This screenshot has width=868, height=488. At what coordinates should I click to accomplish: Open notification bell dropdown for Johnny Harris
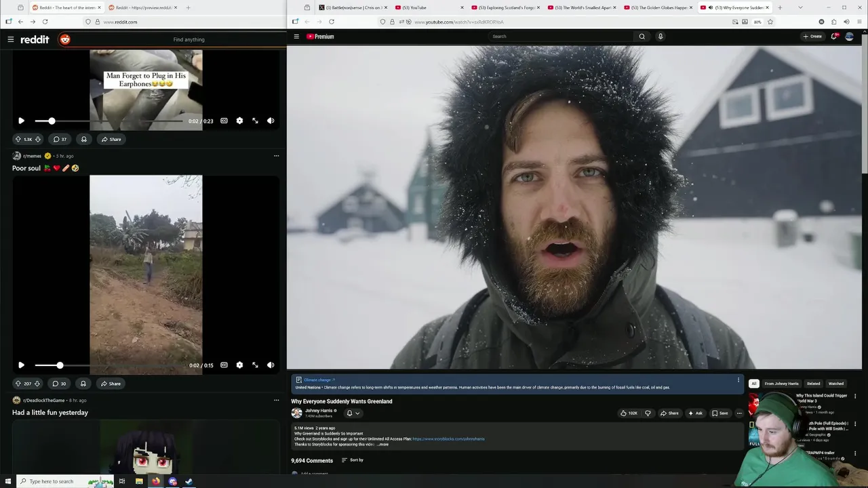click(353, 413)
